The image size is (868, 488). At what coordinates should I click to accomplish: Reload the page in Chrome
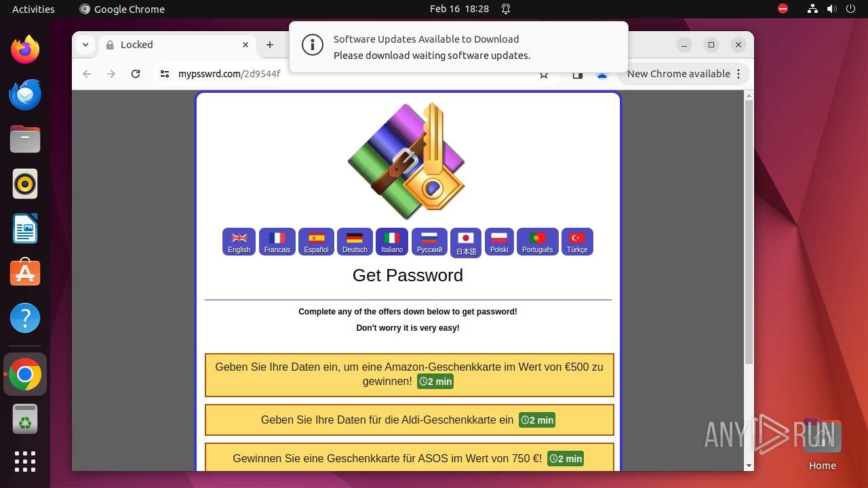pyautogui.click(x=136, y=74)
